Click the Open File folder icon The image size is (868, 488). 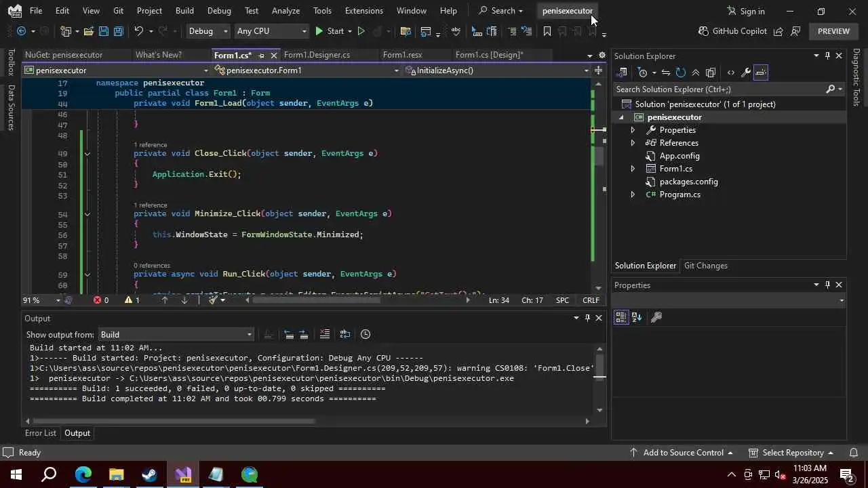click(x=89, y=31)
